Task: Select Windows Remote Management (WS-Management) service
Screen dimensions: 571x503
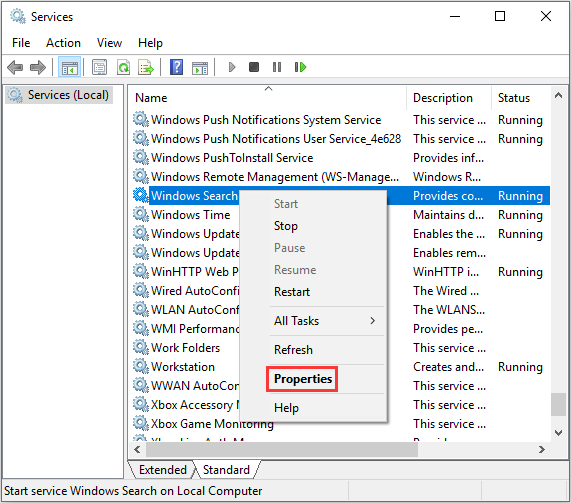Action: click(x=275, y=177)
